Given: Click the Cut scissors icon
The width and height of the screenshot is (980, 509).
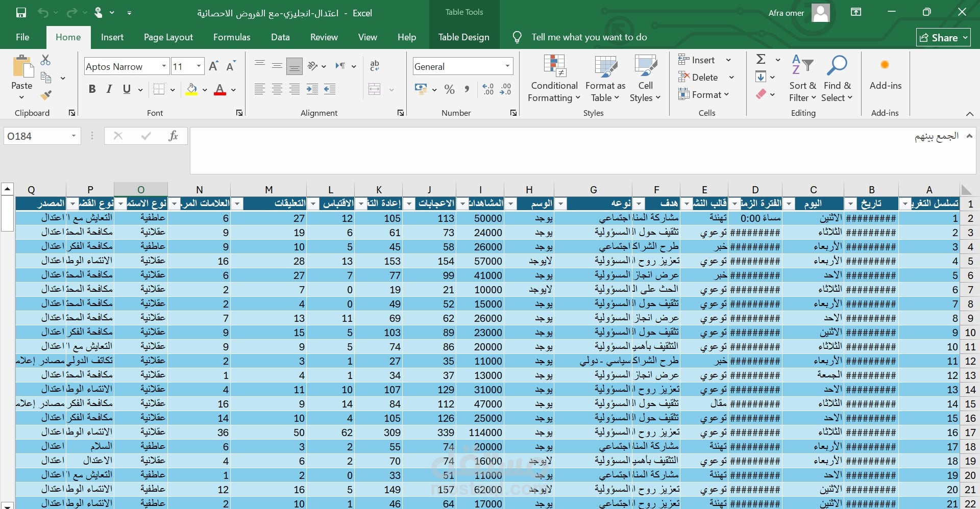Looking at the screenshot, I should click(45, 60).
